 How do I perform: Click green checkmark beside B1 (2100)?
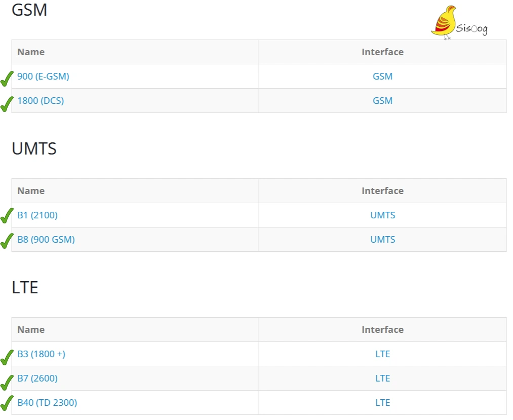[x=7, y=216]
